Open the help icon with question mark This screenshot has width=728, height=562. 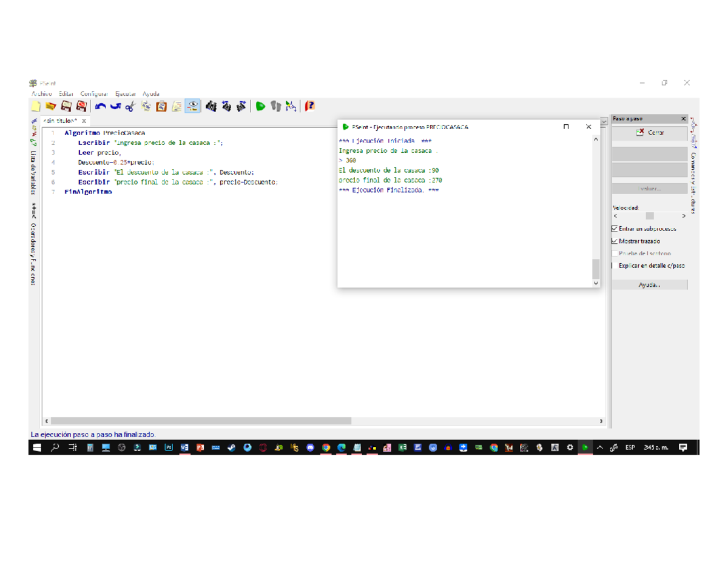pos(310,107)
